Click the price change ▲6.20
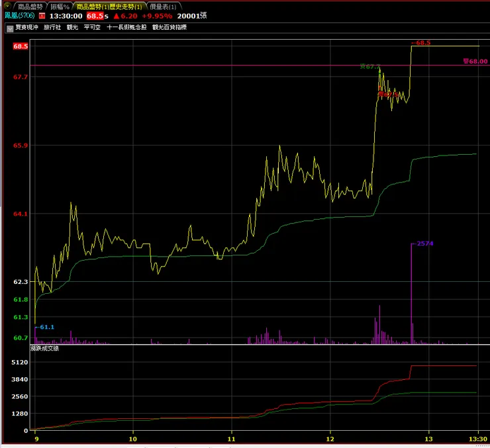 click(x=125, y=16)
